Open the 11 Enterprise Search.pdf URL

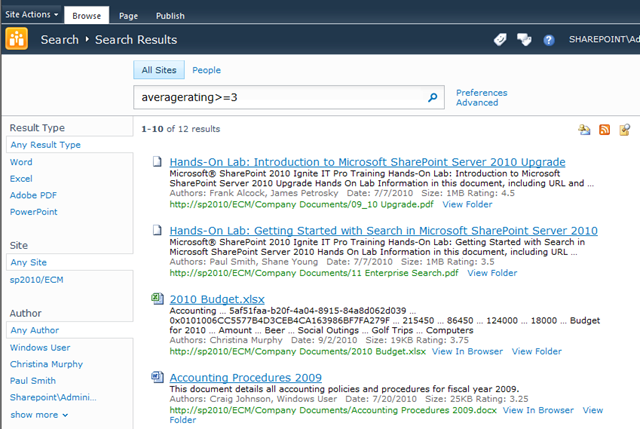coord(314,273)
